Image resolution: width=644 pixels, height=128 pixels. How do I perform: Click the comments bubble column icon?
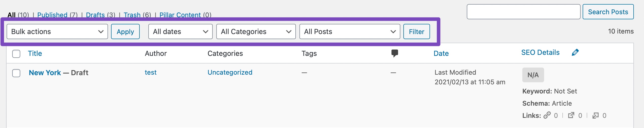coord(395,53)
